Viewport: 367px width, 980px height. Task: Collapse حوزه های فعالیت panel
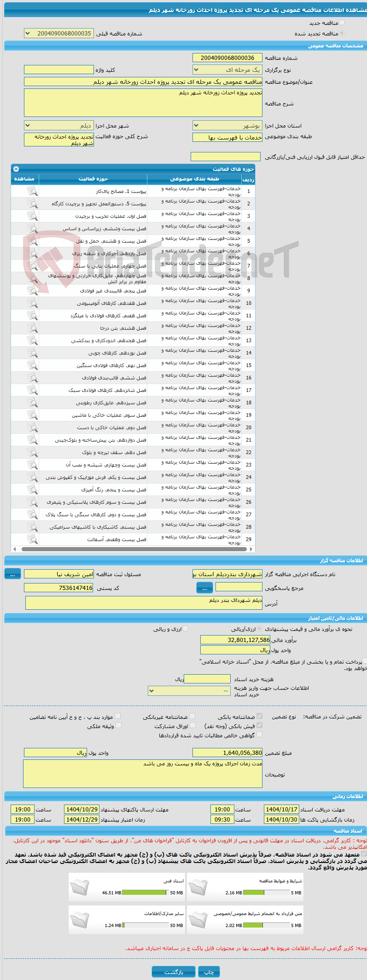tap(16, 169)
